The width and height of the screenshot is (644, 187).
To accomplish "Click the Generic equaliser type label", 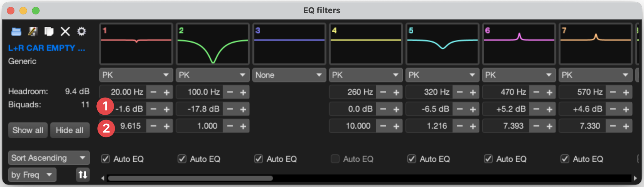I will tap(22, 61).
